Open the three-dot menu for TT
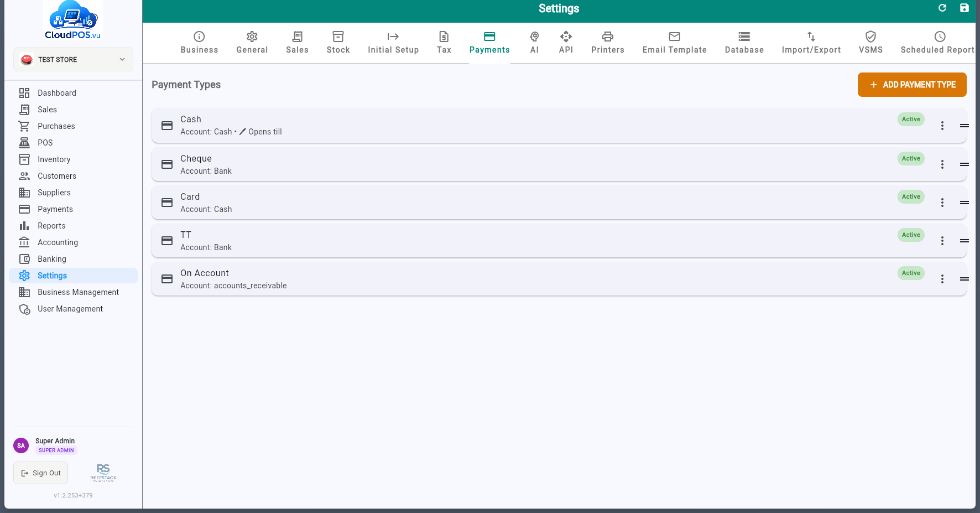Screen dimensions: 980x513 pos(942,241)
